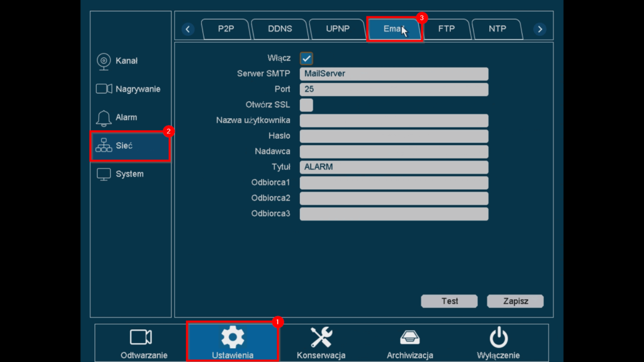Select the Nagrywanie recording icon
Screen dimensions: 644x362
(x=104, y=89)
